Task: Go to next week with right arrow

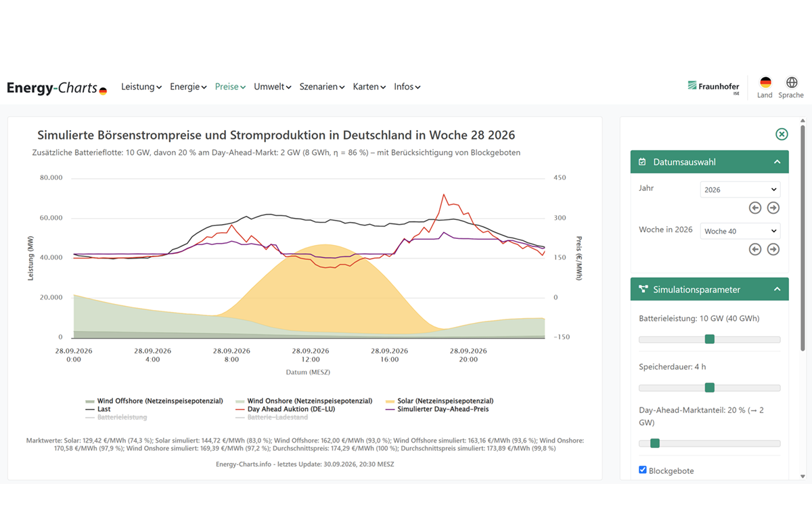Action: [x=773, y=249]
